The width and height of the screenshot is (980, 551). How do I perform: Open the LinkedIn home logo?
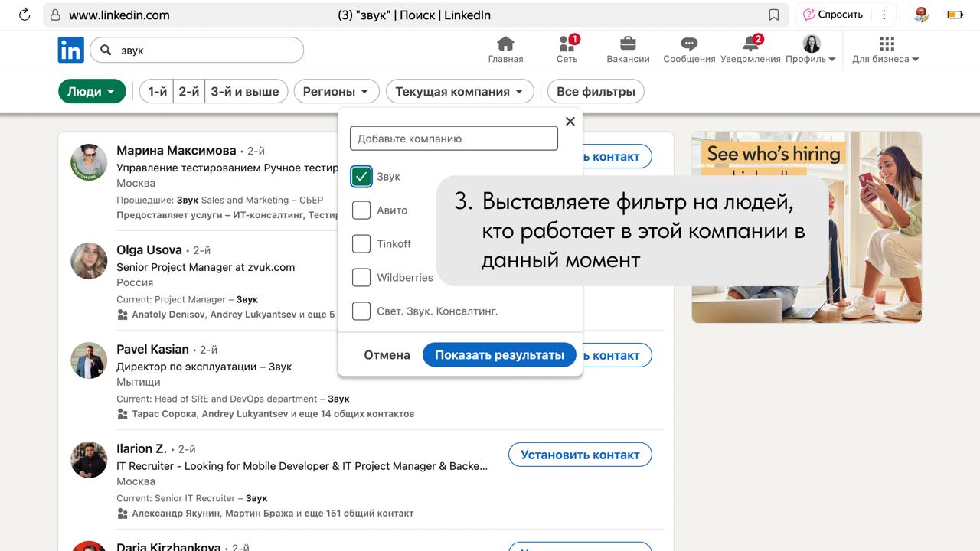click(x=71, y=50)
